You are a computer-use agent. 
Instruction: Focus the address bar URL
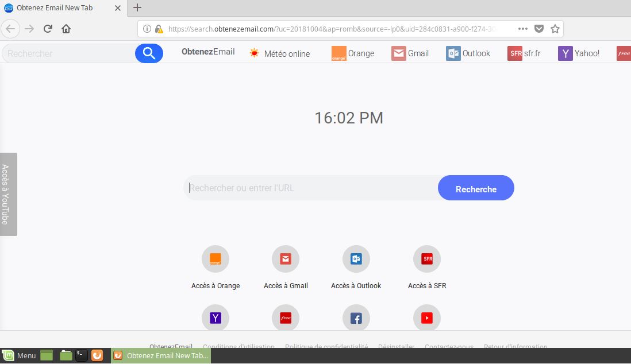click(332, 29)
